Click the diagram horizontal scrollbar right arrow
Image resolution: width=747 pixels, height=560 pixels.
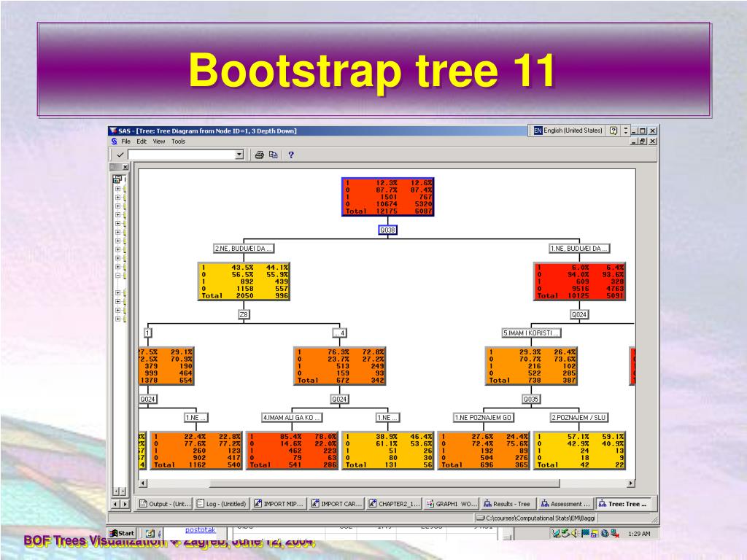pyautogui.click(x=631, y=483)
